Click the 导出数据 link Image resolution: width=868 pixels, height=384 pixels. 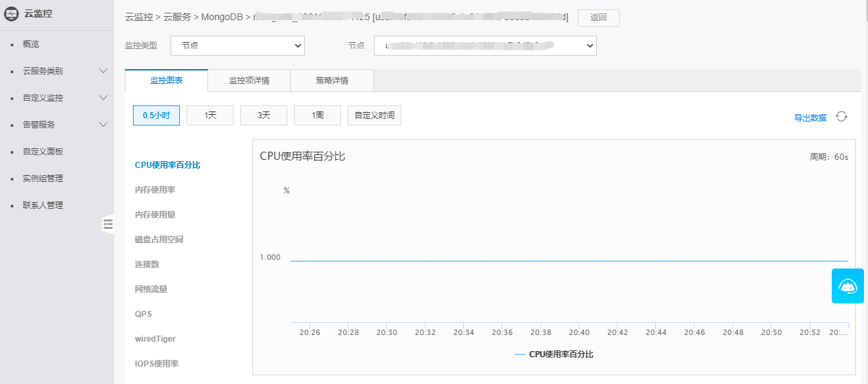810,117
